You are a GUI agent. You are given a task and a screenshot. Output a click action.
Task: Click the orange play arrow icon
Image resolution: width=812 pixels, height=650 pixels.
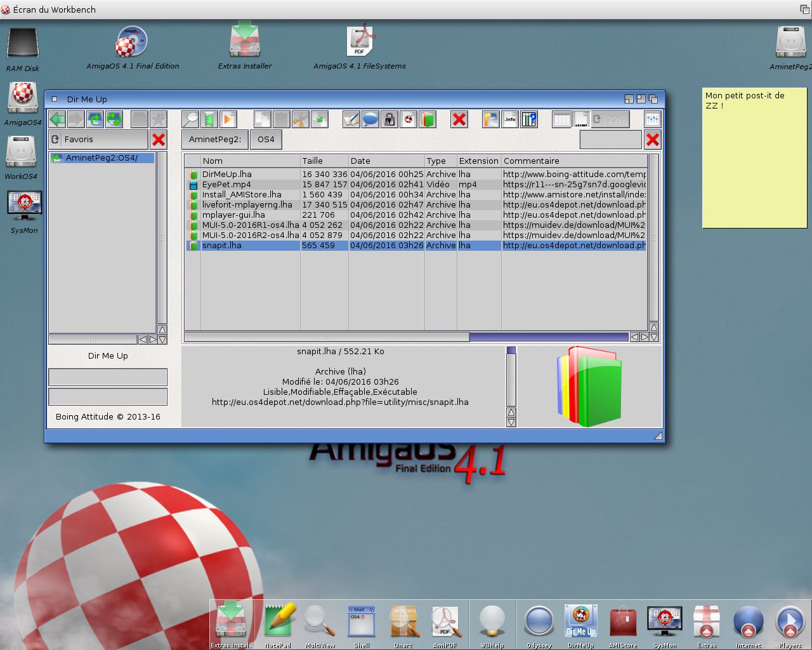228,119
